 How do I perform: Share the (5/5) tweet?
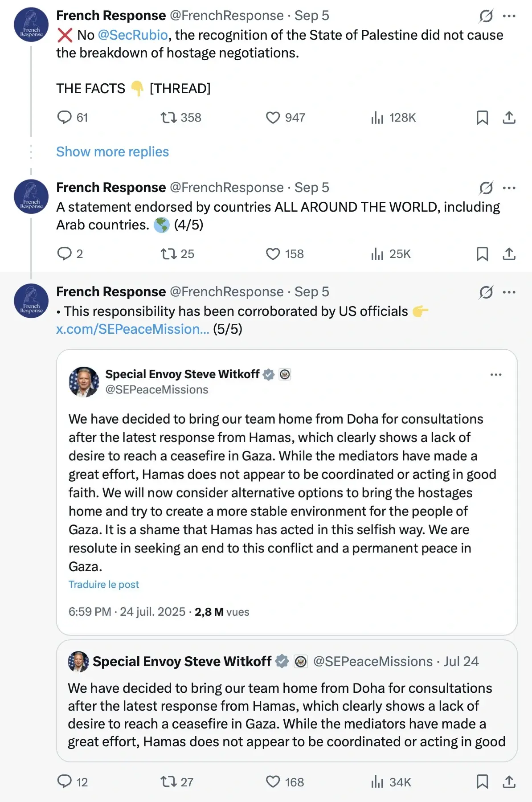(x=509, y=782)
